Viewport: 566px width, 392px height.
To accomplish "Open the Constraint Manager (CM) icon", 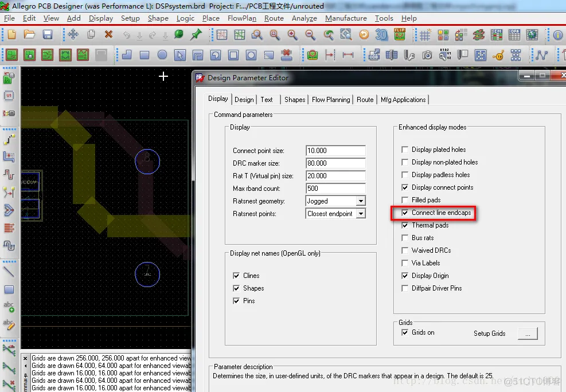I will point(497,34).
